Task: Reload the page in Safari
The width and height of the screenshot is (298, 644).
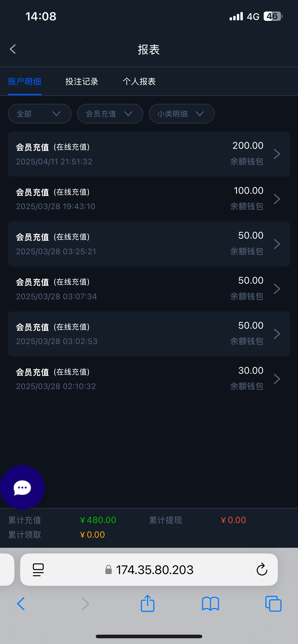Action: tap(262, 570)
